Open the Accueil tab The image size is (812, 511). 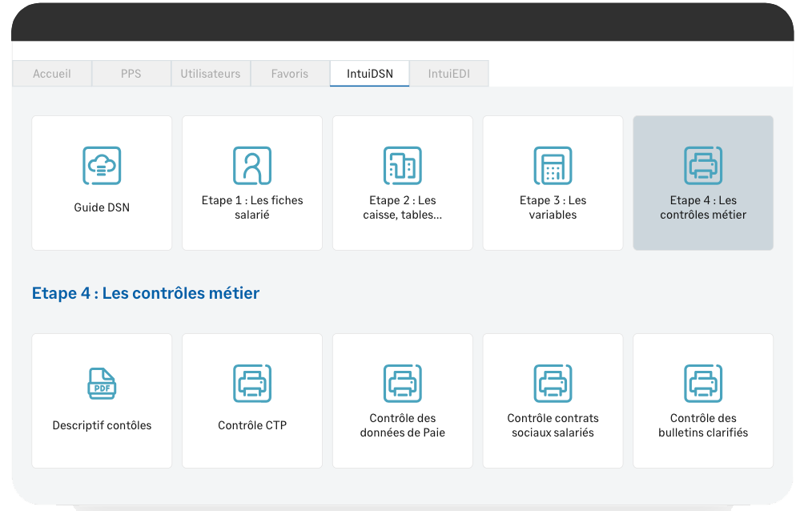(x=52, y=74)
